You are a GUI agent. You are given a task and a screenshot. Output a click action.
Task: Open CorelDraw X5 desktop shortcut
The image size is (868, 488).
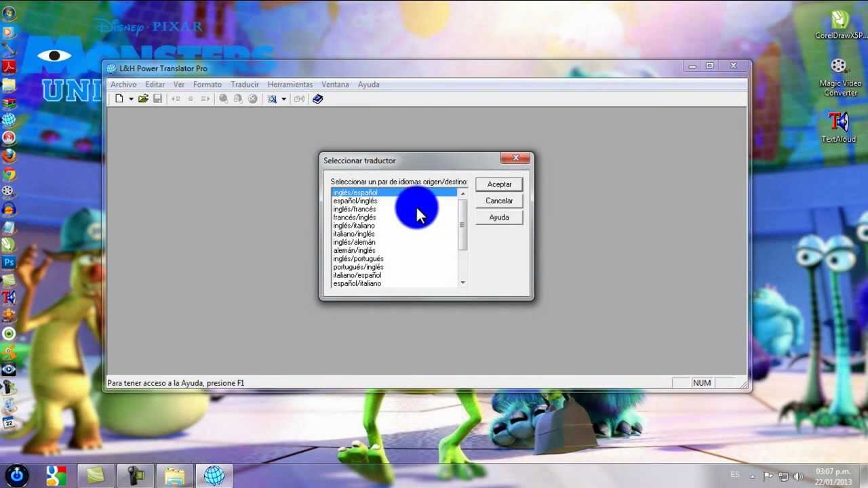click(840, 24)
